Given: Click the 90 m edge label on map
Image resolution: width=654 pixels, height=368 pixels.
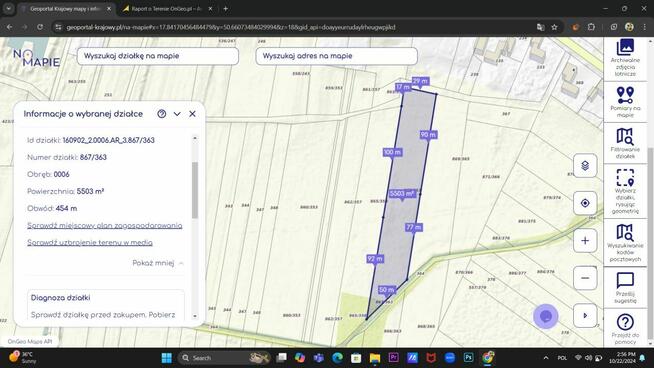Looking at the screenshot, I should coord(428,135).
